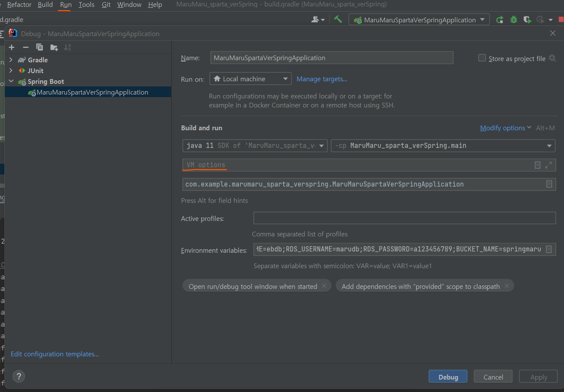Viewport: 564px width, 392px height.
Task: Open dropdown arrow next to profiler icon
Action: coord(551,20)
